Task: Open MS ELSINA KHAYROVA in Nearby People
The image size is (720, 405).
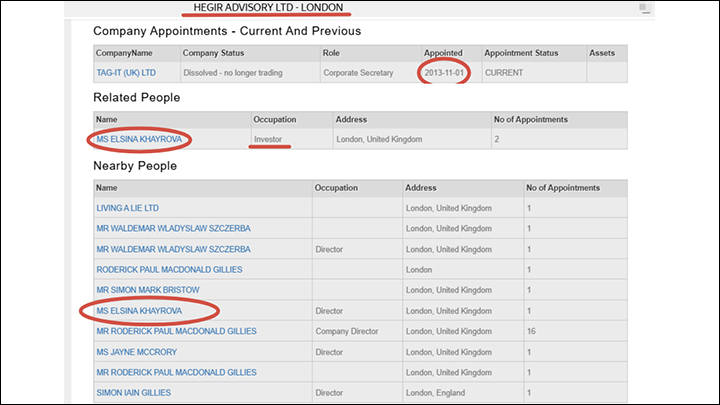Action: coord(139,311)
